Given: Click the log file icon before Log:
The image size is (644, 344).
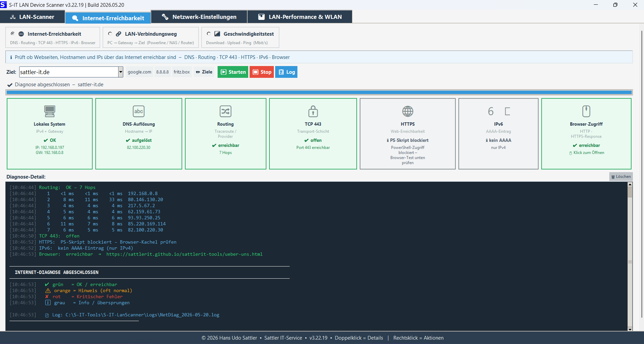Looking at the screenshot, I should coord(47,315).
